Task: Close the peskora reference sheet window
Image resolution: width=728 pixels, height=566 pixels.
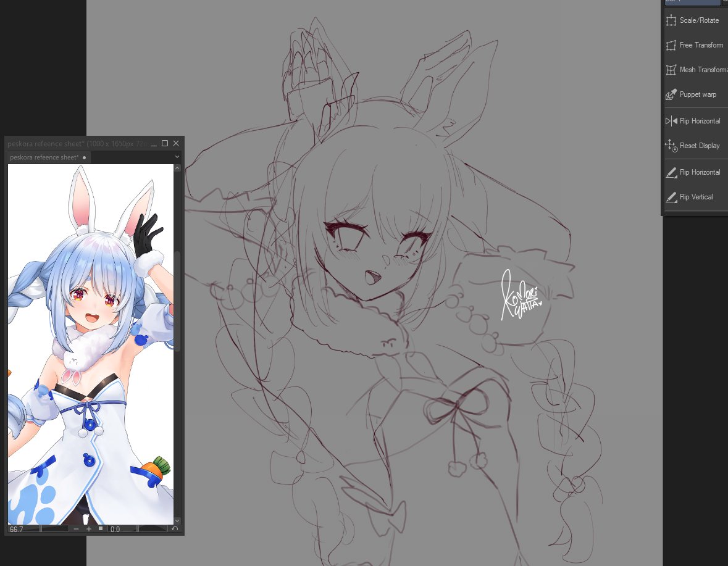Action: [176, 143]
